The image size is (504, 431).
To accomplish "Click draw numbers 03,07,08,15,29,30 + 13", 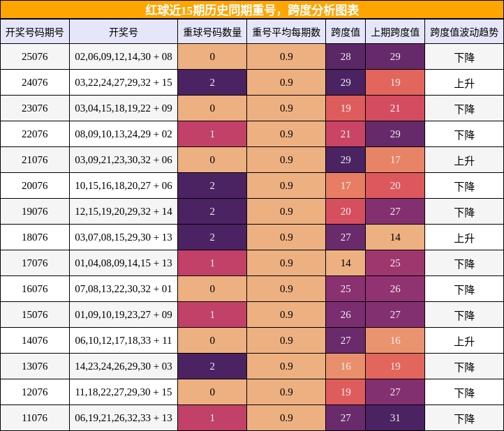I will tap(124, 237).
